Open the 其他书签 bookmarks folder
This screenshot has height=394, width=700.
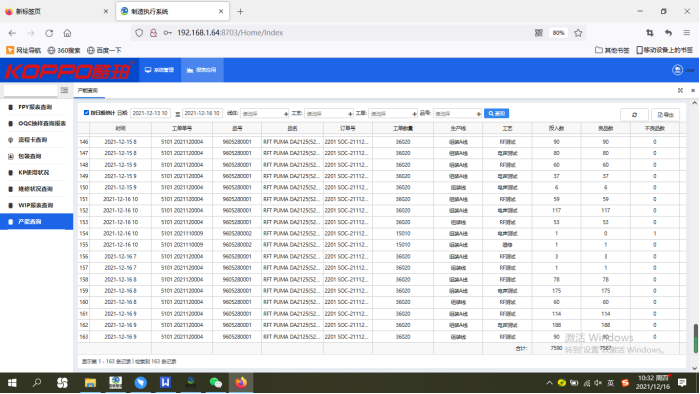[x=612, y=50]
